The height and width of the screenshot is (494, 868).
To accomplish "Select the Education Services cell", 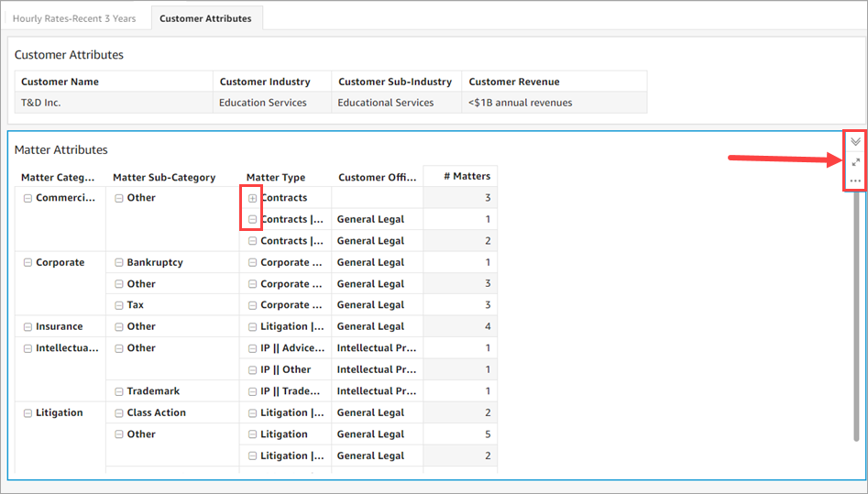I will click(x=272, y=103).
